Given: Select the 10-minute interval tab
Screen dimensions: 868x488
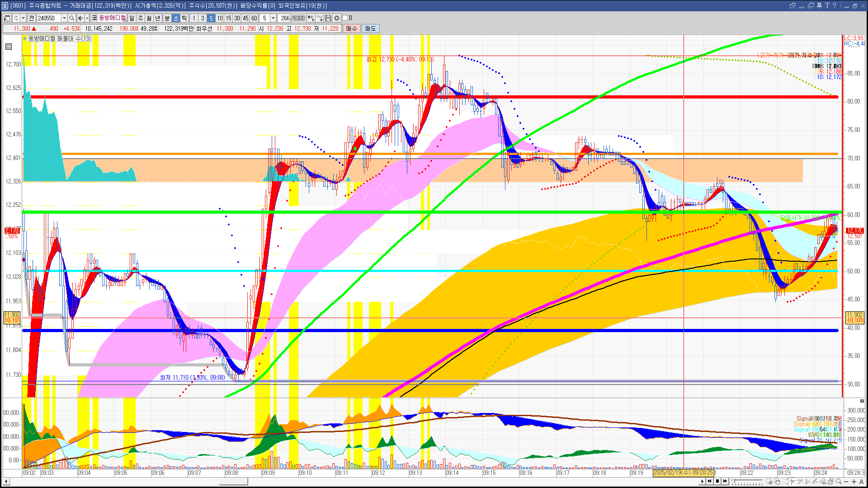Looking at the screenshot, I should click(220, 18).
